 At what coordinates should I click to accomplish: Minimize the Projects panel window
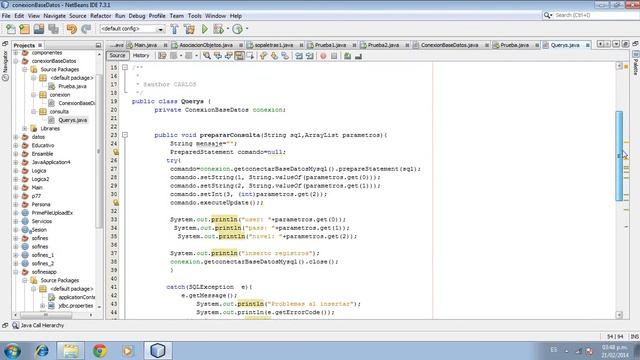tap(98, 45)
